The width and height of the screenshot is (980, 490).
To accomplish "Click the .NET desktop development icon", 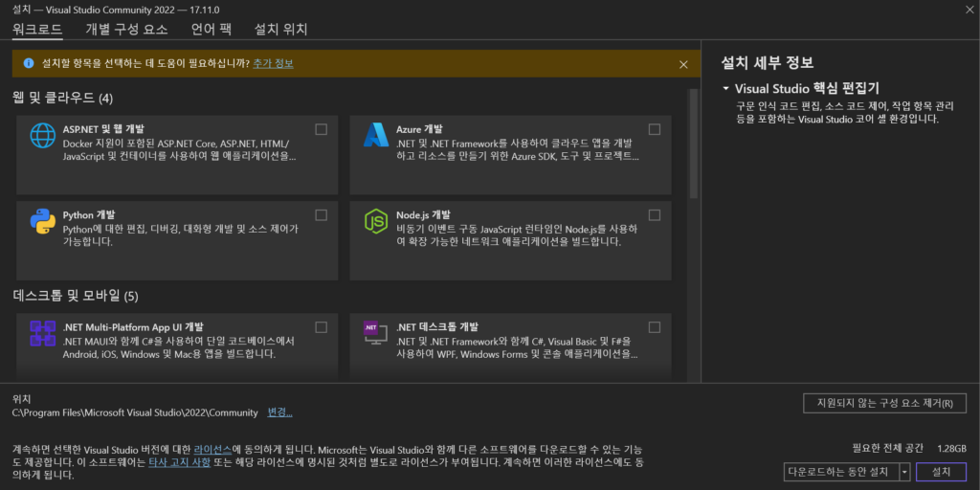I will (376, 333).
